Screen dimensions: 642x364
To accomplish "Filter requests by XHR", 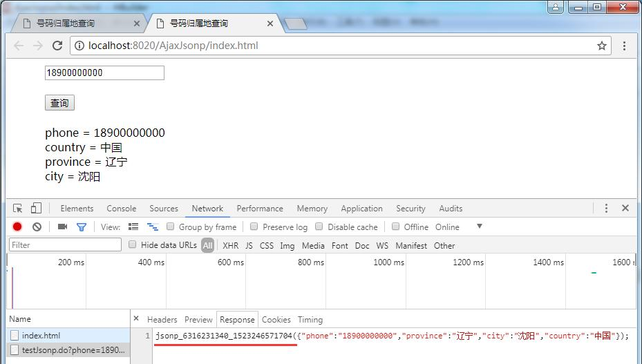I will pyautogui.click(x=231, y=246).
